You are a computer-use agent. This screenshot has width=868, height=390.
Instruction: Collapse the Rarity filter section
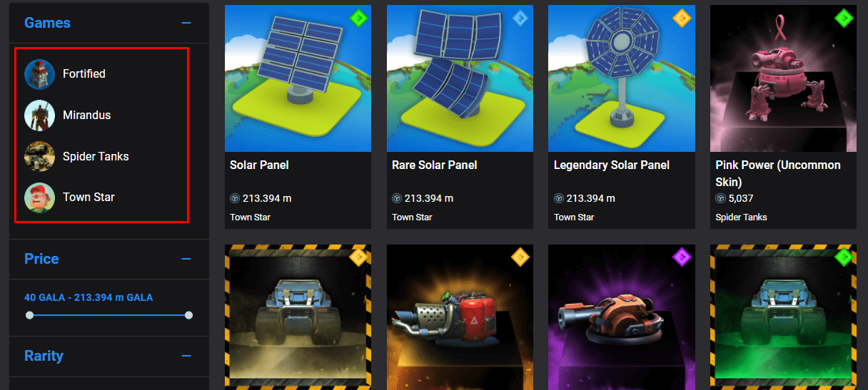pyautogui.click(x=186, y=356)
